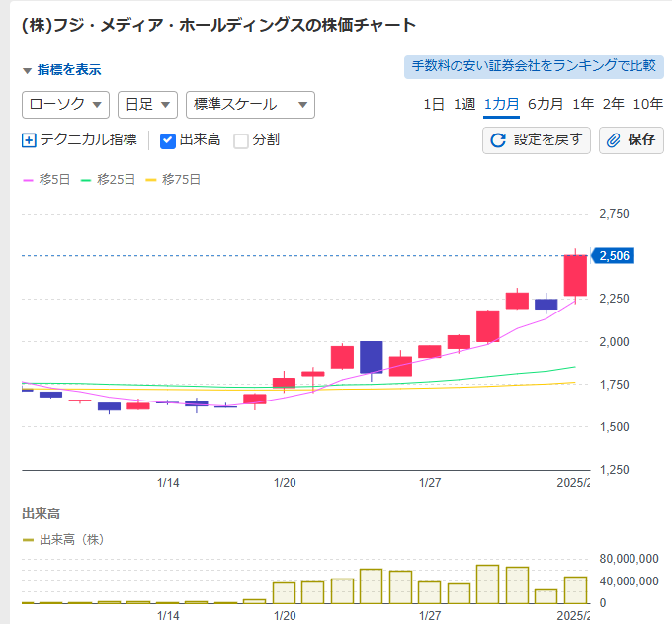Select the 1カ月 period tab
This screenshot has width=672, height=624.
coord(501,104)
